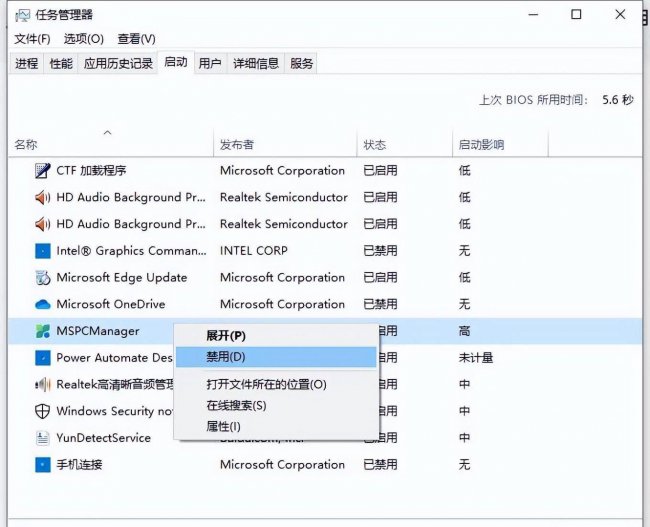Select Microsoft OneDrive row name

(x=111, y=304)
